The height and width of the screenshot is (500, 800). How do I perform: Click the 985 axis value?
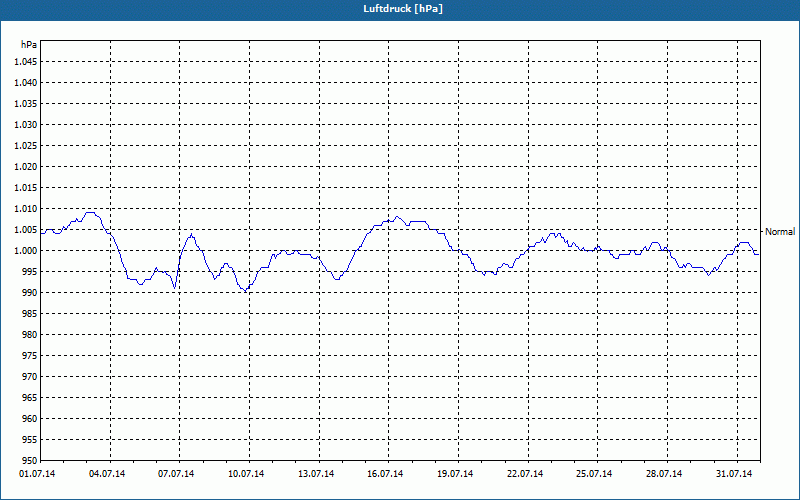(x=30, y=314)
